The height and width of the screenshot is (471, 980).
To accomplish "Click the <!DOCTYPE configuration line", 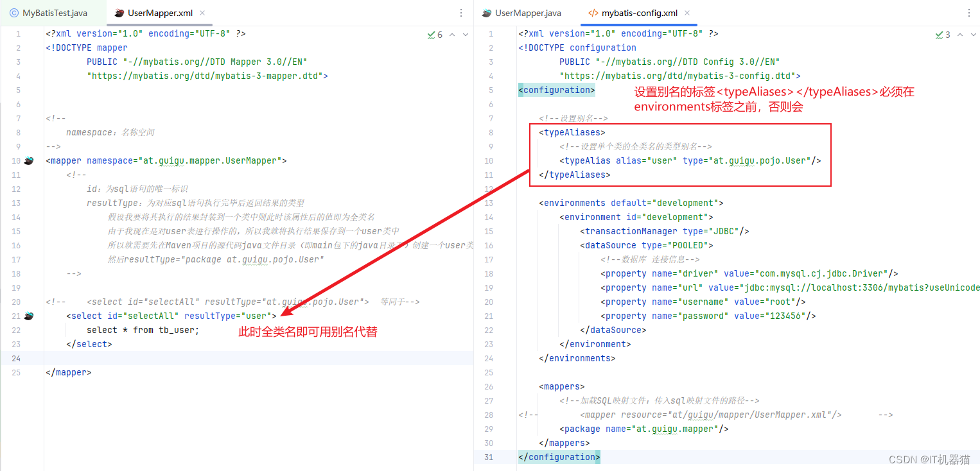I will (x=577, y=47).
